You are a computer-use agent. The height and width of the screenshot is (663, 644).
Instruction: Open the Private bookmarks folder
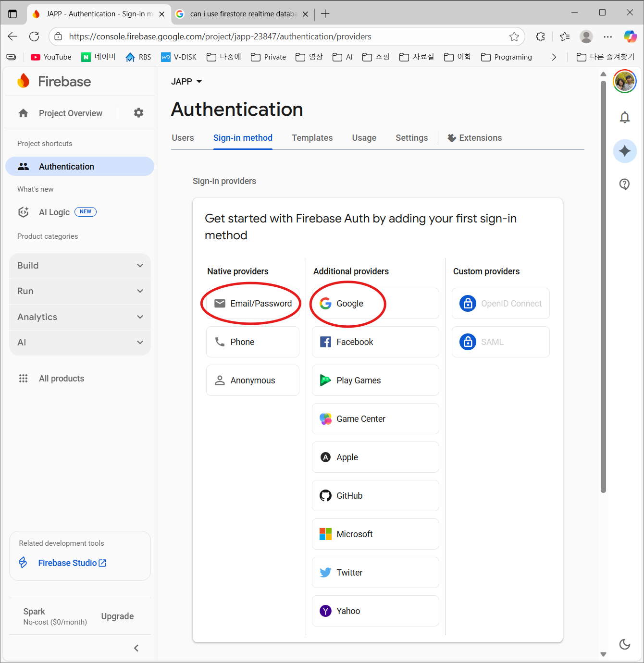[269, 57]
